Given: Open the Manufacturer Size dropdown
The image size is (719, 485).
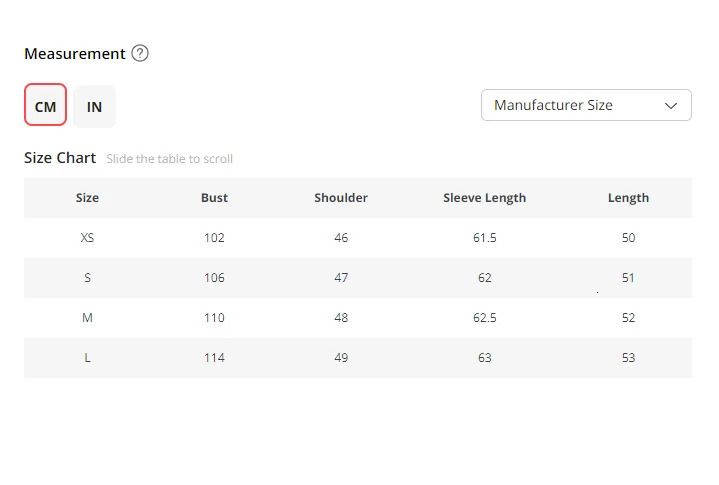Looking at the screenshot, I should pyautogui.click(x=585, y=105).
